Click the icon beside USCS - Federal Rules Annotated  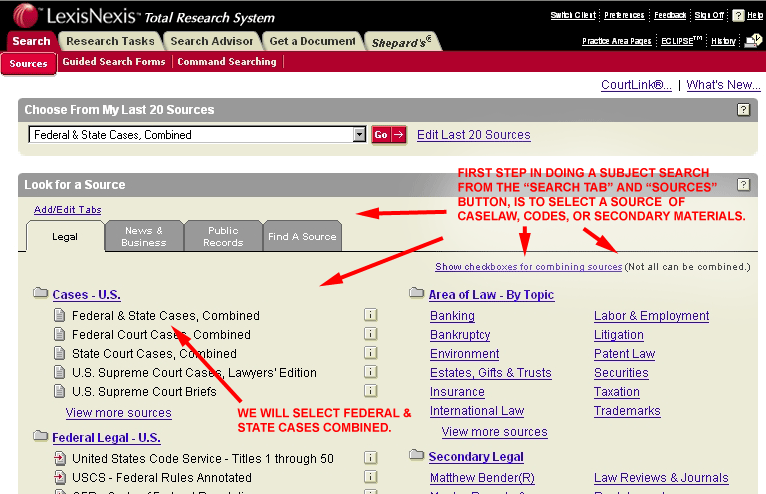point(59,477)
